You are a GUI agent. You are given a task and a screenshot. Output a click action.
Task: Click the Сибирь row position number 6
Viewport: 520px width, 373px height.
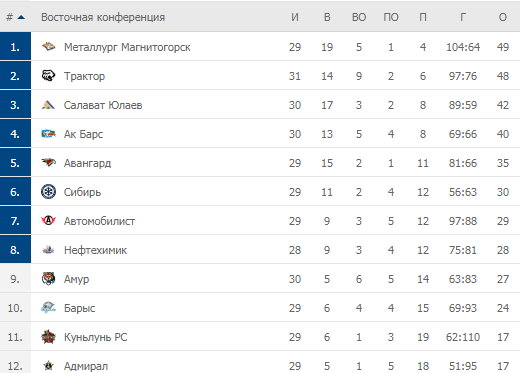click(15, 192)
